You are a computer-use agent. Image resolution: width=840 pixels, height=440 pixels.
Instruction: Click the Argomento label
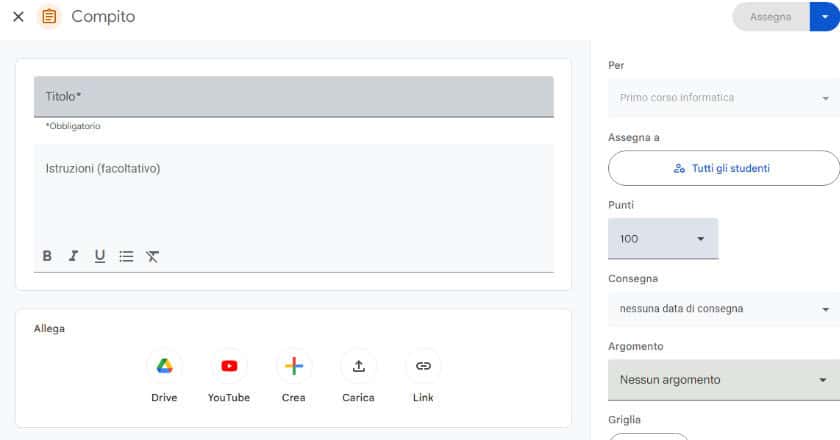(x=635, y=346)
